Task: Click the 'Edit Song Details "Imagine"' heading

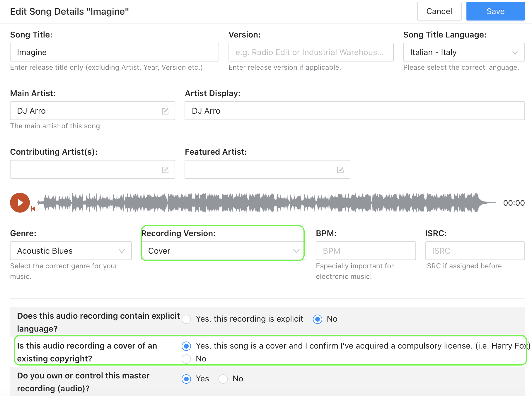Action: tap(69, 11)
